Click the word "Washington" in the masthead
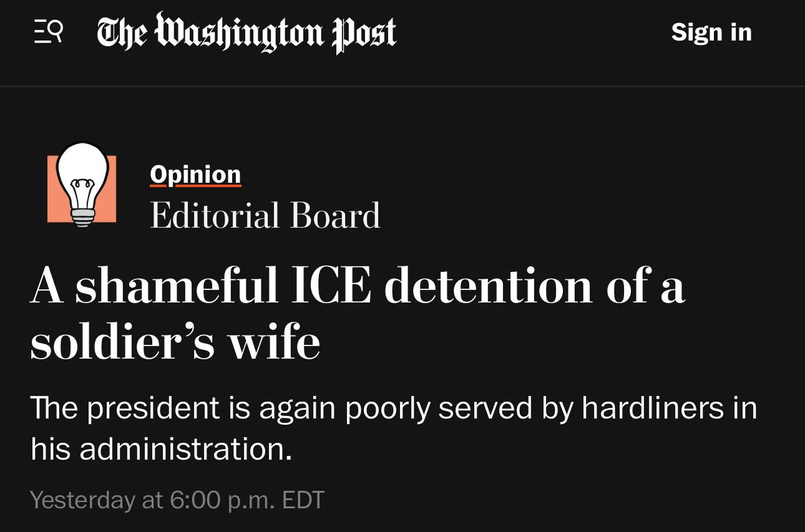805x532 pixels. tap(241, 32)
